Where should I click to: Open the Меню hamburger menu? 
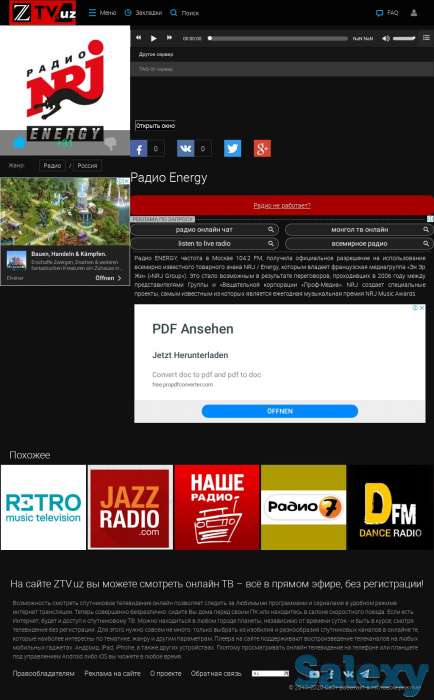point(102,13)
